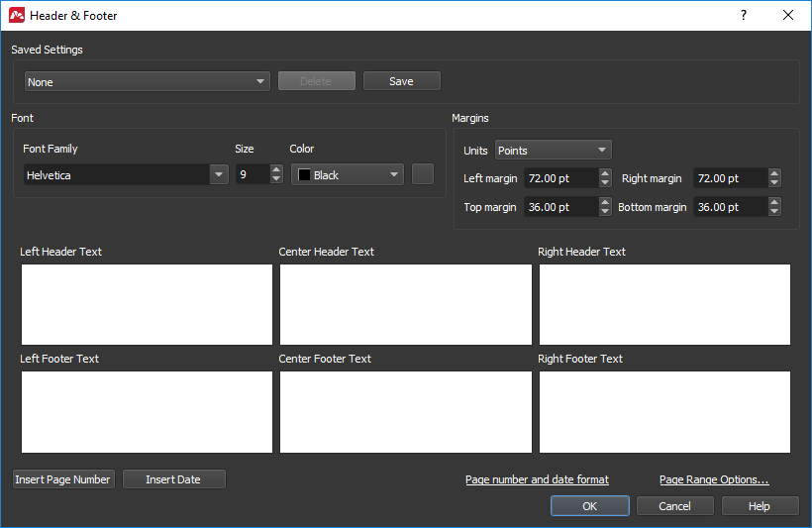
Task: Open the Units Points dropdown
Action: (x=553, y=151)
